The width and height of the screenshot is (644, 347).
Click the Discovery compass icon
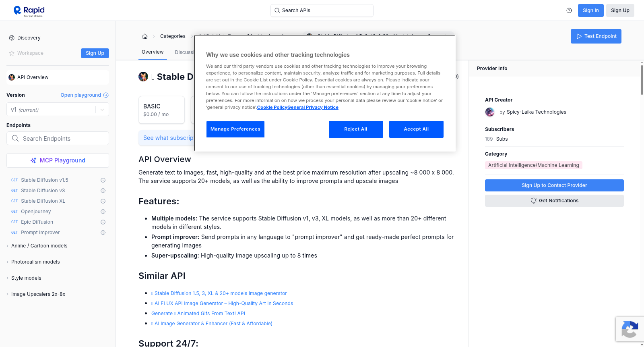(x=12, y=38)
